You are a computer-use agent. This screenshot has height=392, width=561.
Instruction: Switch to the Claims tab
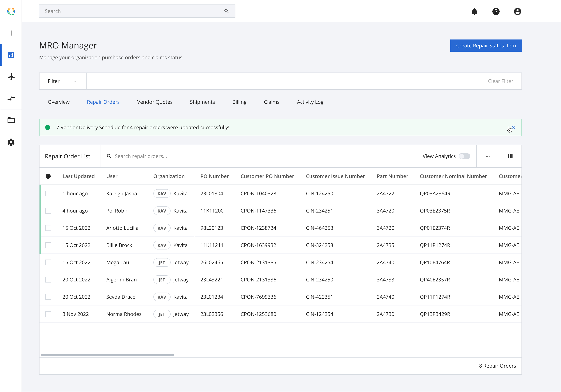coord(272,102)
